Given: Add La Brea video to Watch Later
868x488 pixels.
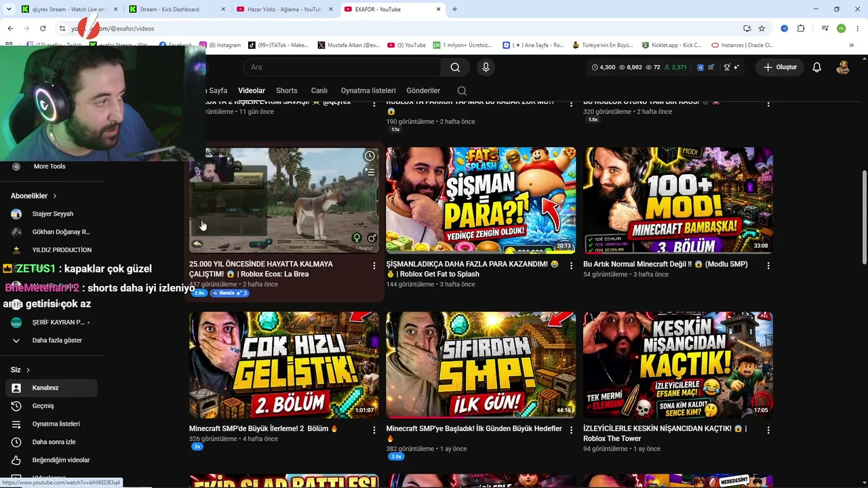Looking at the screenshot, I should coord(370,156).
